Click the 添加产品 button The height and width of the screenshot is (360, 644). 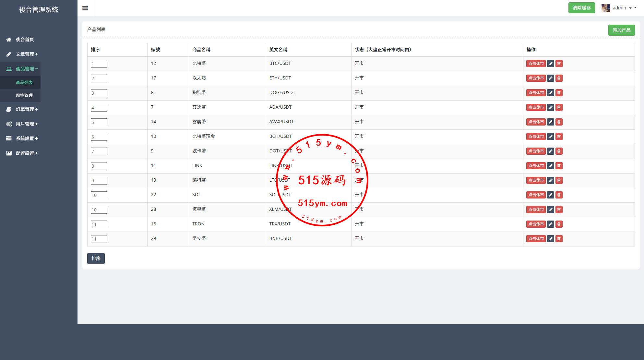(x=621, y=30)
